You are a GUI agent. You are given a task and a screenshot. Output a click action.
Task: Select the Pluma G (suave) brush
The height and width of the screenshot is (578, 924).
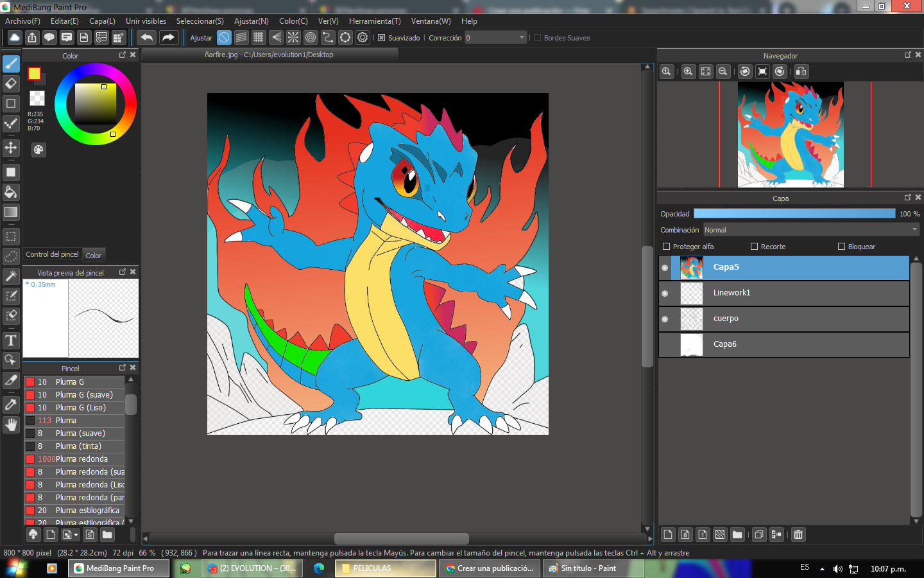click(x=74, y=395)
